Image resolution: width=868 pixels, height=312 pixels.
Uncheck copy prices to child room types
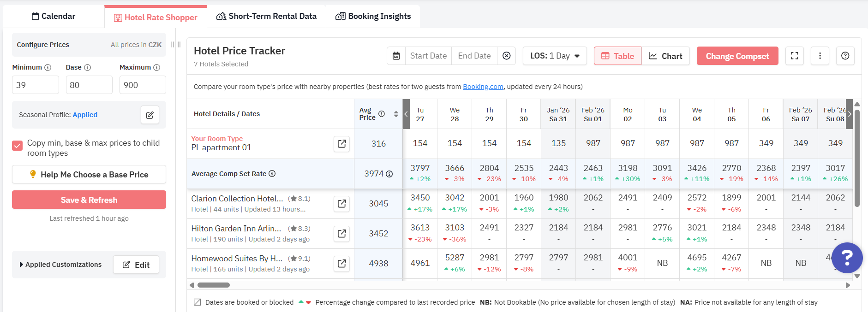[x=18, y=146]
